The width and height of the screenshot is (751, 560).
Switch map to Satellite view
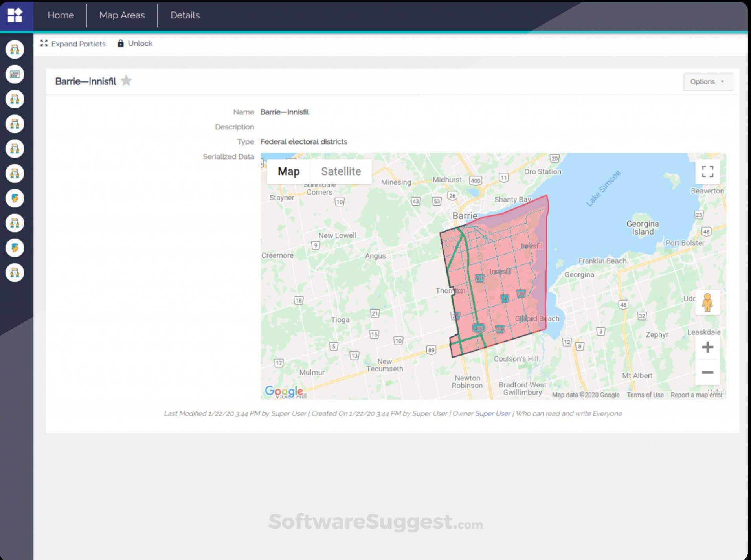point(341,171)
